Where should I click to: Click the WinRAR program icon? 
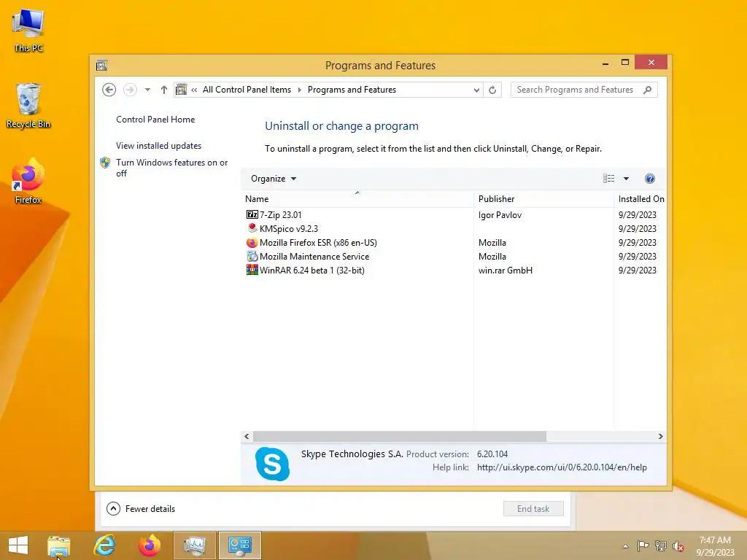point(252,270)
